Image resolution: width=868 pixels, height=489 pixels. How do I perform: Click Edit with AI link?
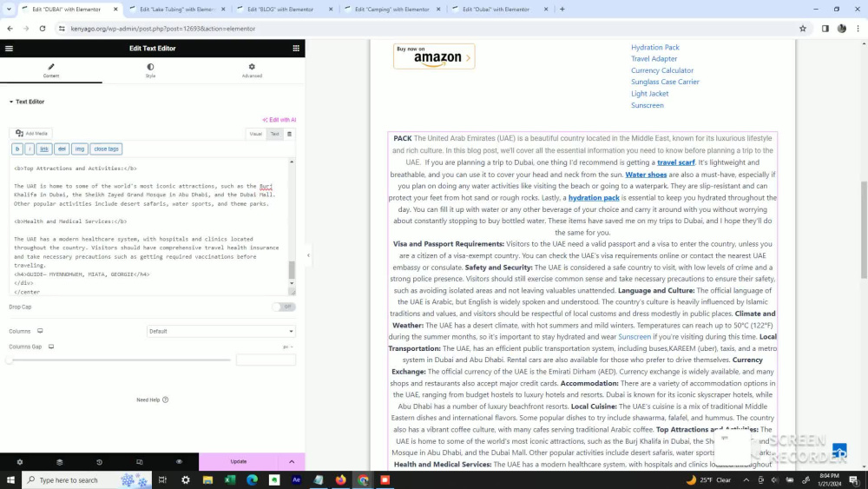(x=279, y=120)
